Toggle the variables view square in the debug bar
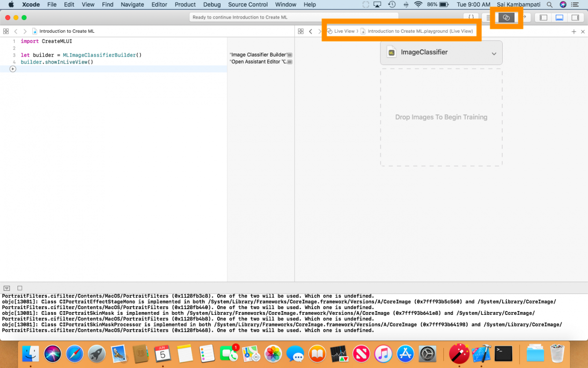The width and height of the screenshot is (588, 368). 19,288
